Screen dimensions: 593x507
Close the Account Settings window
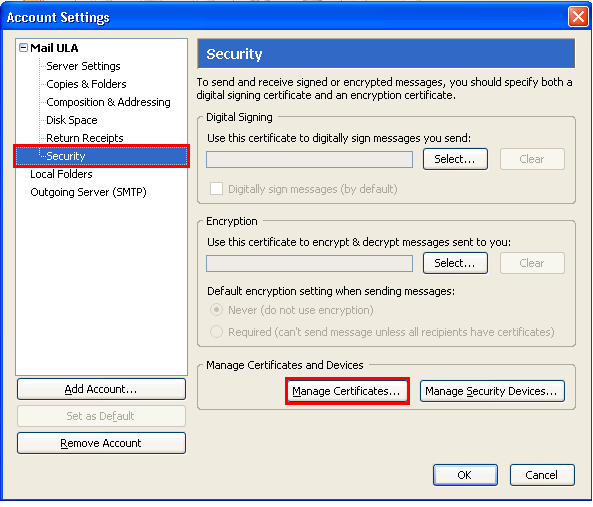pos(578,17)
